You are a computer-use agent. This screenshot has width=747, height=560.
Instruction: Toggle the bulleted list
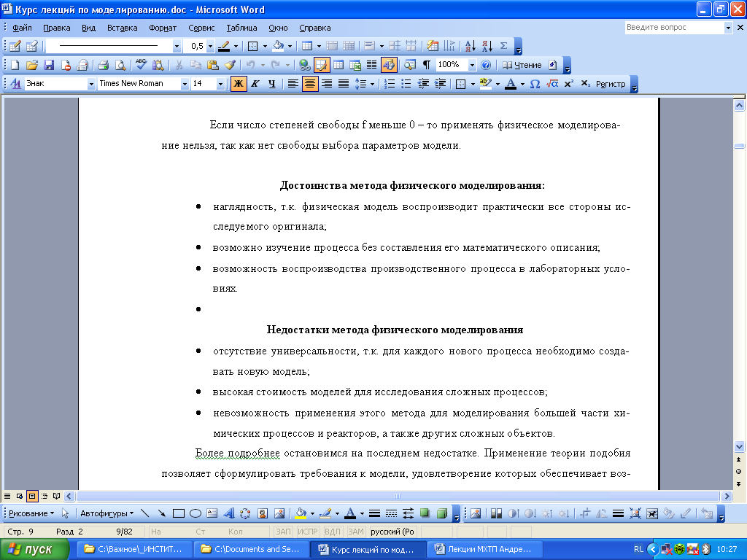tap(406, 84)
